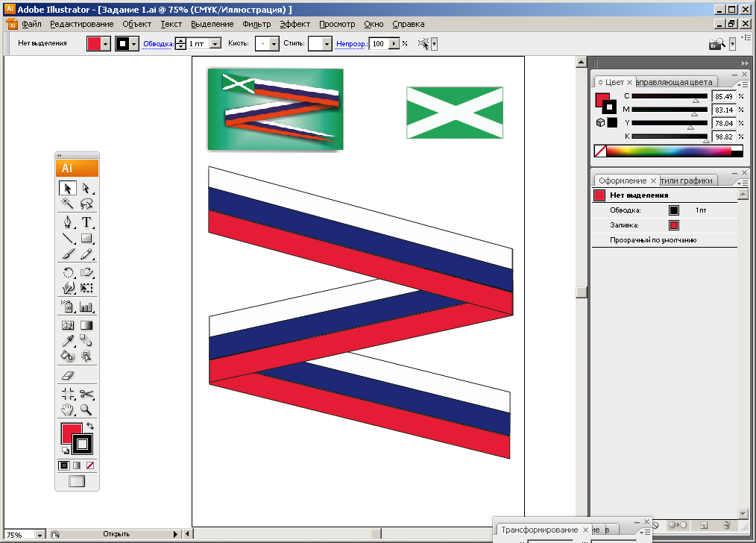Open stroke color dropdown in control bar
Screen dimensions: 756x543
[134, 44]
